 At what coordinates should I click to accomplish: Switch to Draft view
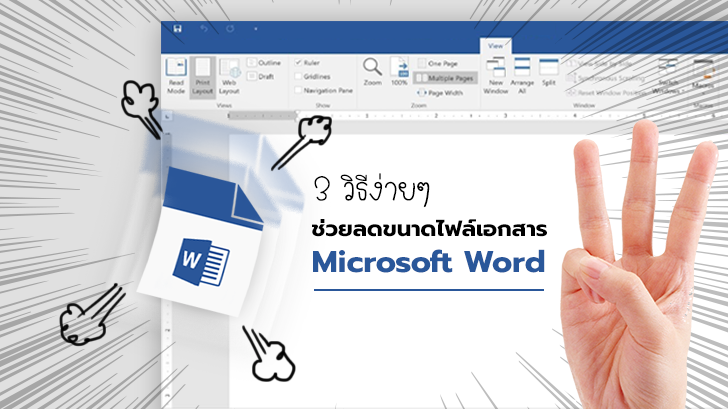pyautogui.click(x=261, y=76)
